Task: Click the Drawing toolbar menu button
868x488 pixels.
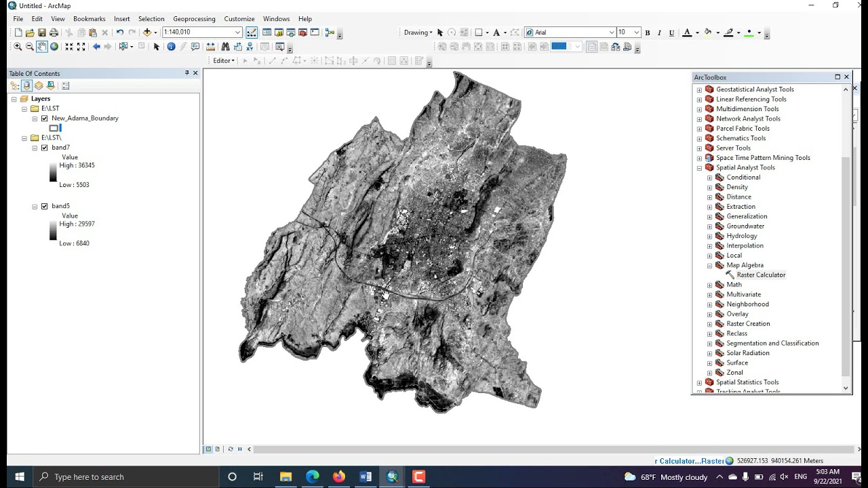Action: [418, 32]
